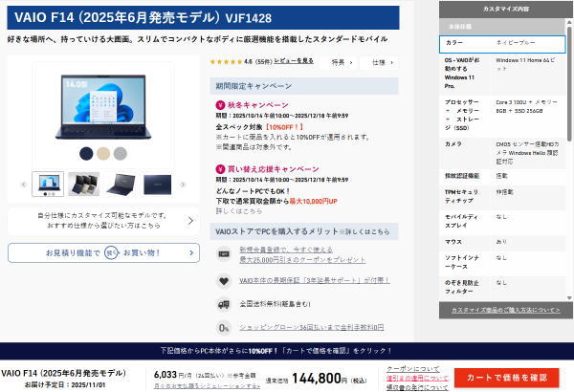Open the レビューを見る reviews link

[x=294, y=61]
